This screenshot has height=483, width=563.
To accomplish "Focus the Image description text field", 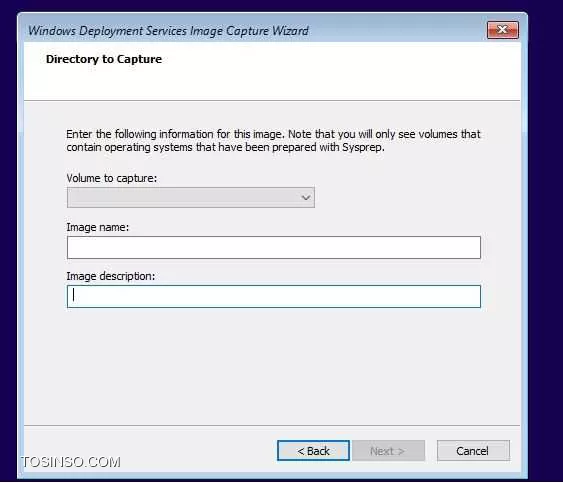I will click(274, 296).
